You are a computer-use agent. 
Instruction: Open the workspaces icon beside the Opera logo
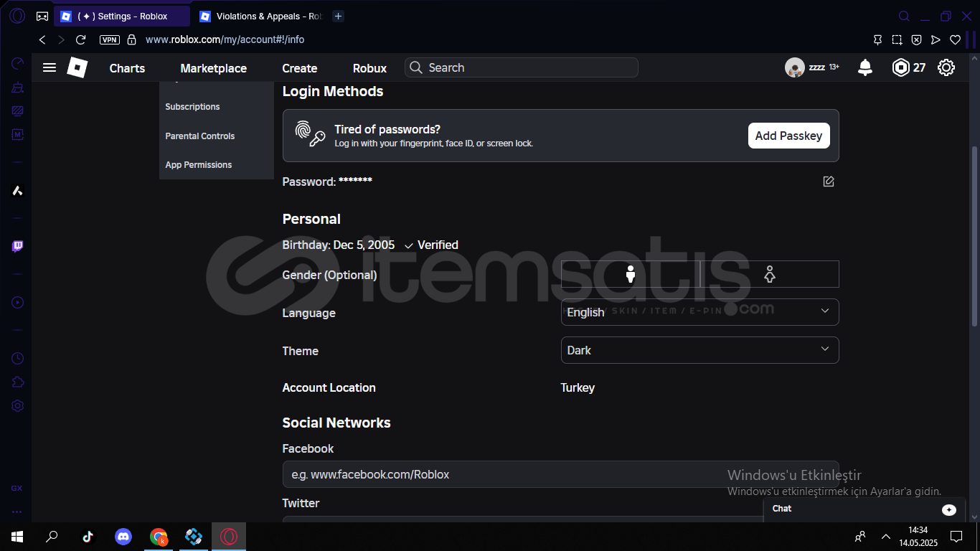coord(42,16)
